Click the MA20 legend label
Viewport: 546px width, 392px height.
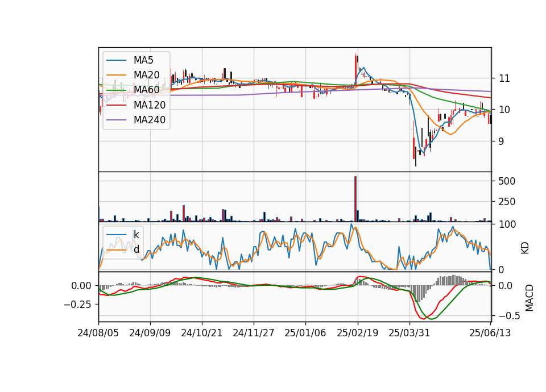click(146, 75)
